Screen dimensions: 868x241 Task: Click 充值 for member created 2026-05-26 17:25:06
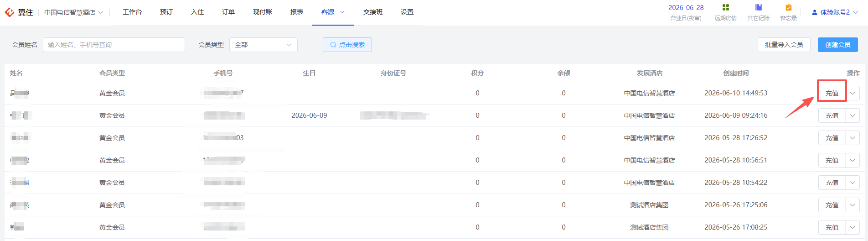point(832,205)
